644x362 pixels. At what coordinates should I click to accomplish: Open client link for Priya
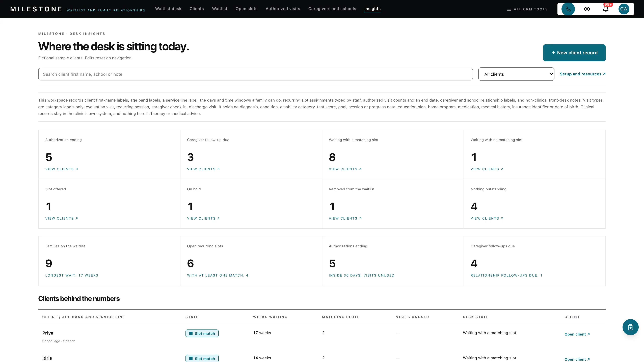(x=577, y=334)
